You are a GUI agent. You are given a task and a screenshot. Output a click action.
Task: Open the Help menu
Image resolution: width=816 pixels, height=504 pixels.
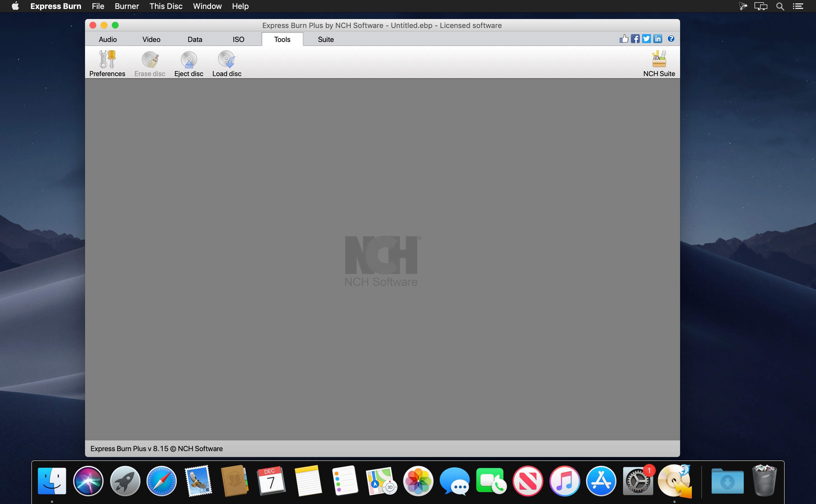240,6
